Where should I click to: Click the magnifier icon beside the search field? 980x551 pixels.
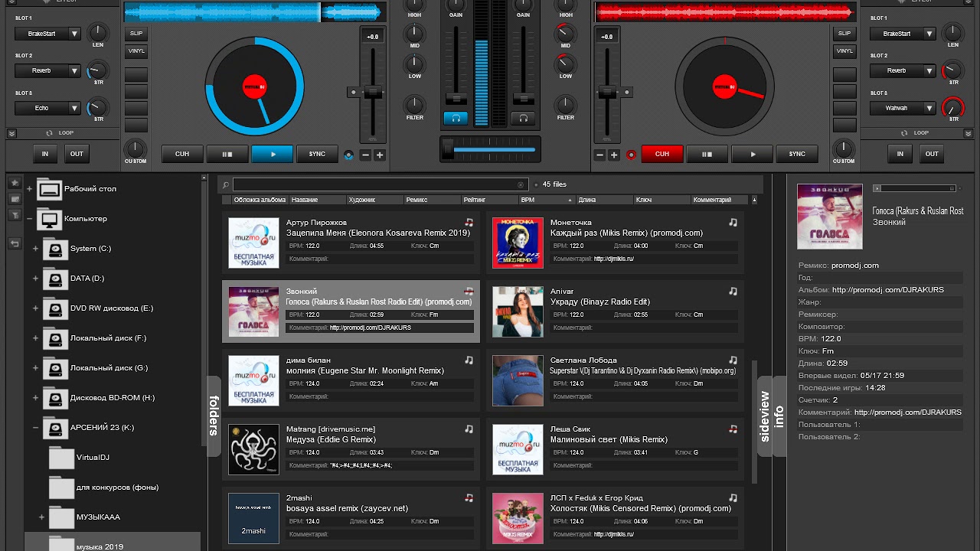click(x=225, y=184)
